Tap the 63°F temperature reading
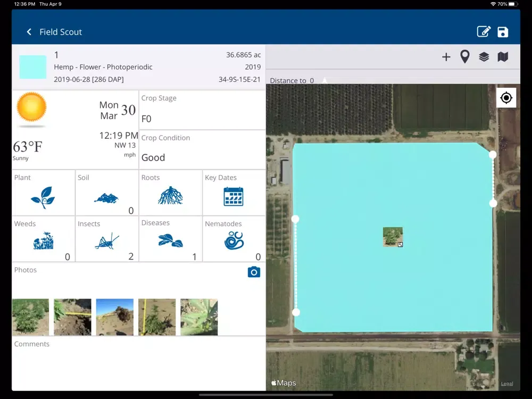 tap(28, 147)
